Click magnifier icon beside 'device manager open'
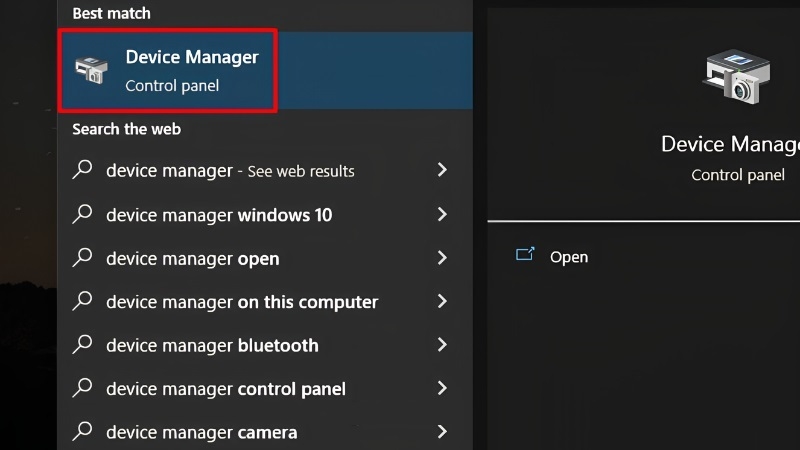The width and height of the screenshot is (800, 450). tap(82, 257)
